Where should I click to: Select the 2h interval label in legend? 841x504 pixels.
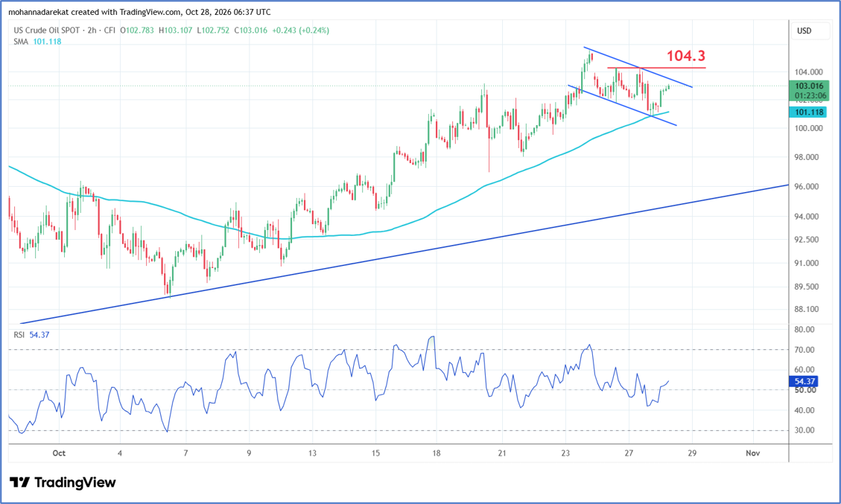pyautogui.click(x=92, y=30)
